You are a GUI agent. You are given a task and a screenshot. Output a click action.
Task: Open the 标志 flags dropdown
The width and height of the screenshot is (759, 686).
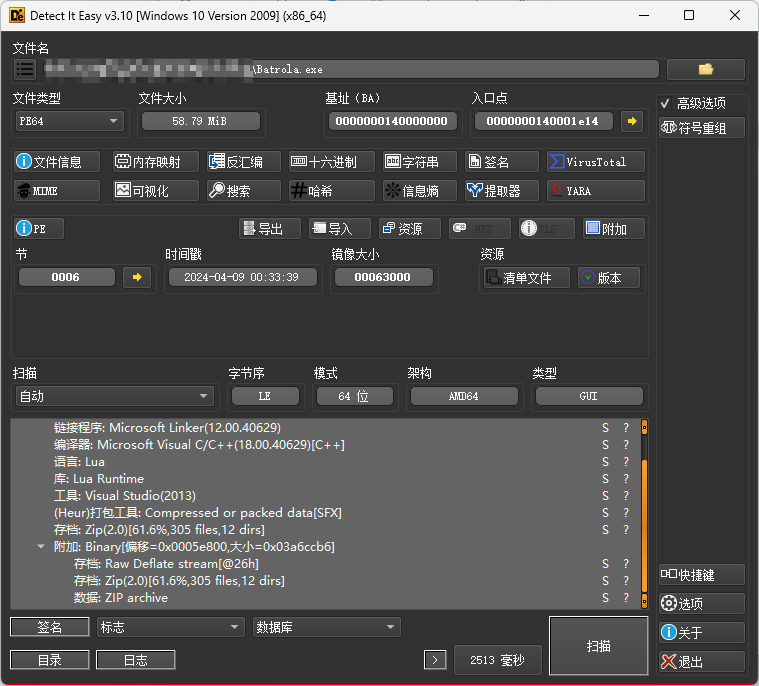170,627
